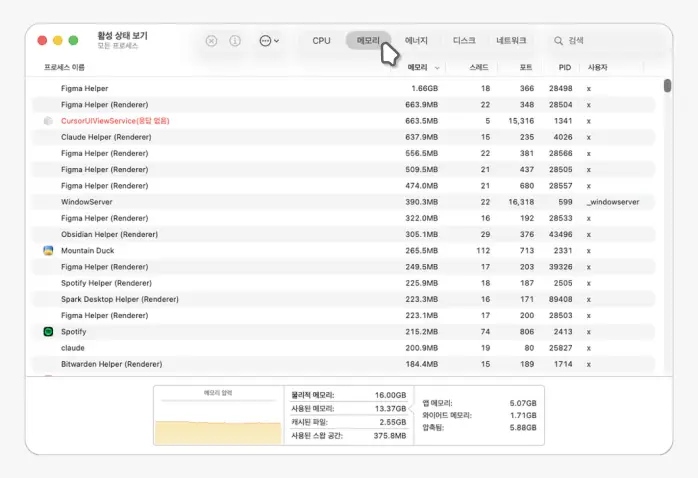The width and height of the screenshot is (698, 478).
Task: Select the WindowServer process
Action: point(343,202)
